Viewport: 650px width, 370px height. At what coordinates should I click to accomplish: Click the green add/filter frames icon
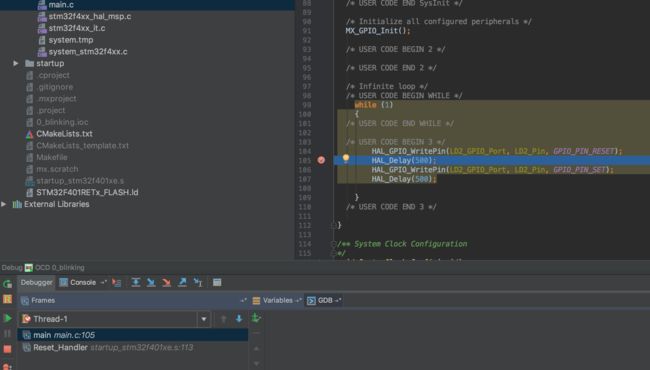[256, 318]
